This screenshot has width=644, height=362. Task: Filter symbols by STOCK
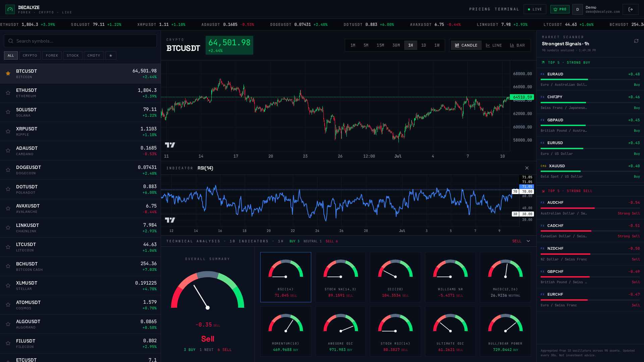tap(73, 55)
